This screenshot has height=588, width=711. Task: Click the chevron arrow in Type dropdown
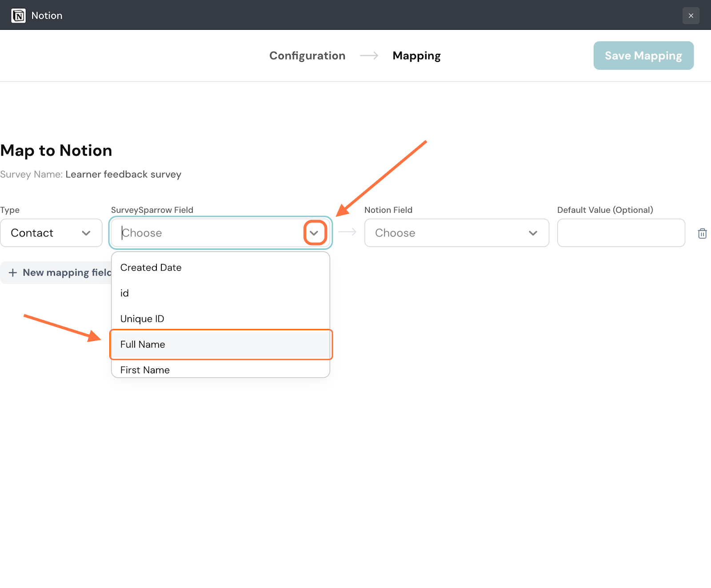[x=86, y=233]
